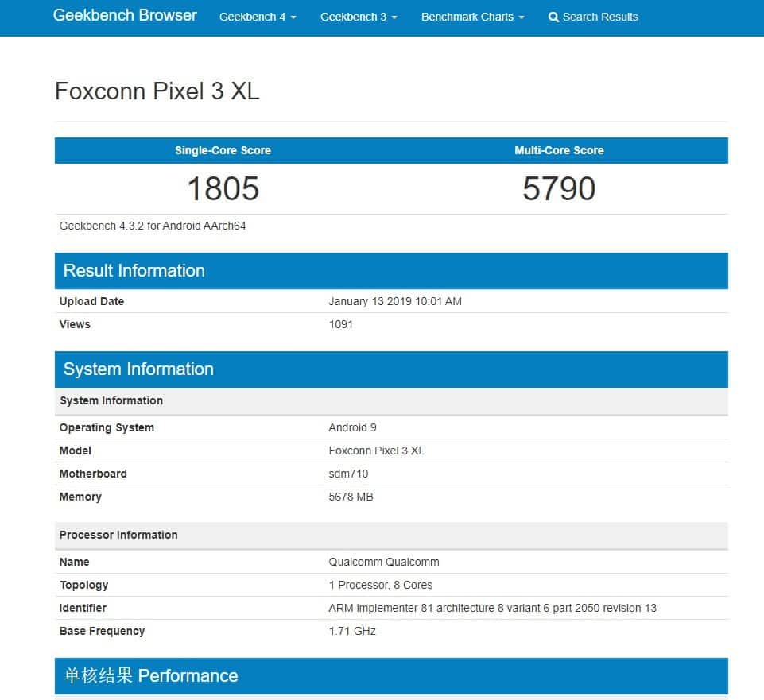This screenshot has width=764, height=700.
Task: Click the Multi-Core Score header
Action: click(x=560, y=150)
